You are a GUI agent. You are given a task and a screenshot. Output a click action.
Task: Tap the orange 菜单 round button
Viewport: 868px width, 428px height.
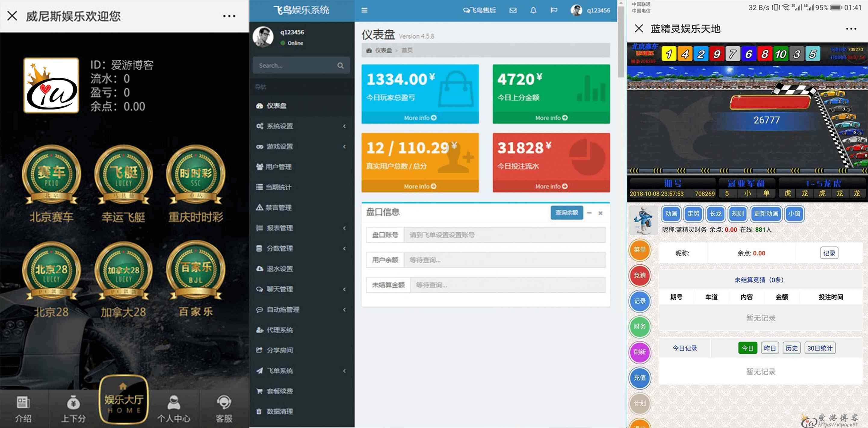pos(640,250)
